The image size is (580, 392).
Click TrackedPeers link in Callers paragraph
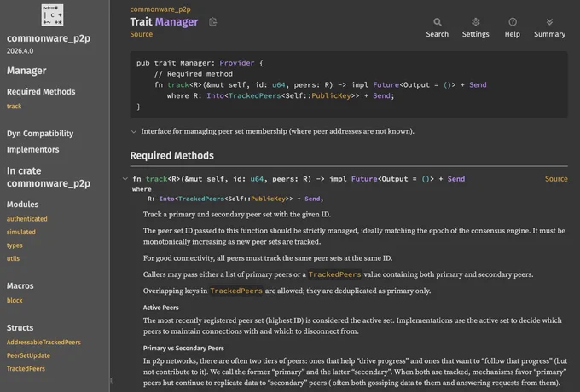(334, 274)
